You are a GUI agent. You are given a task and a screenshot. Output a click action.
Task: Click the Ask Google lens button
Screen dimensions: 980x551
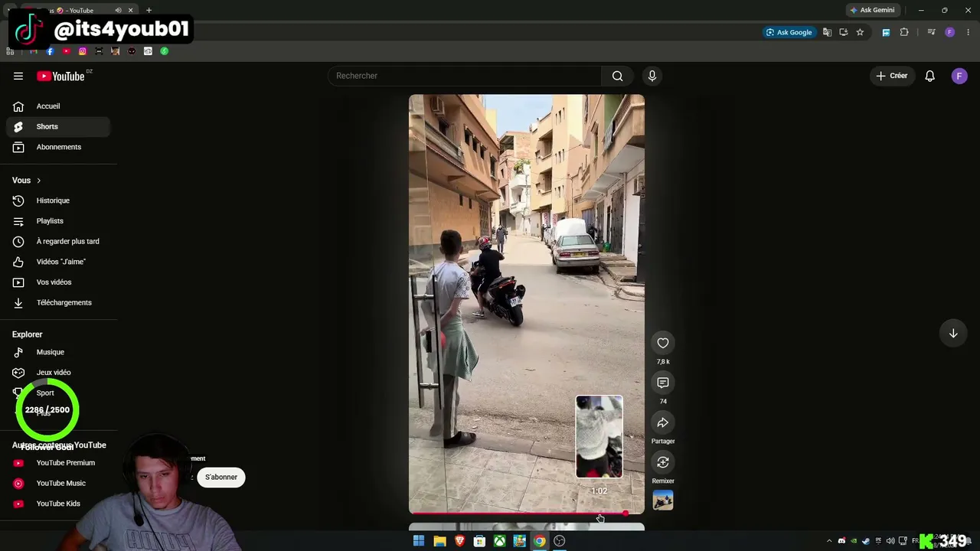(x=789, y=32)
